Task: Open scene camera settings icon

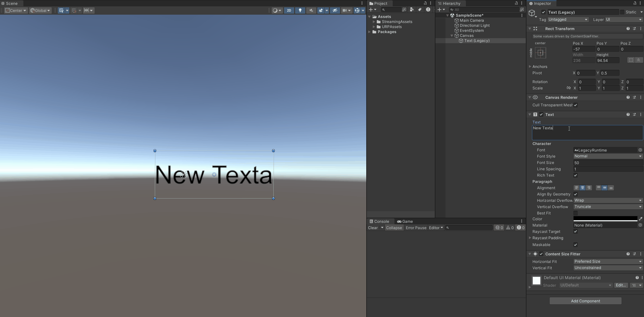Action: [x=345, y=10]
